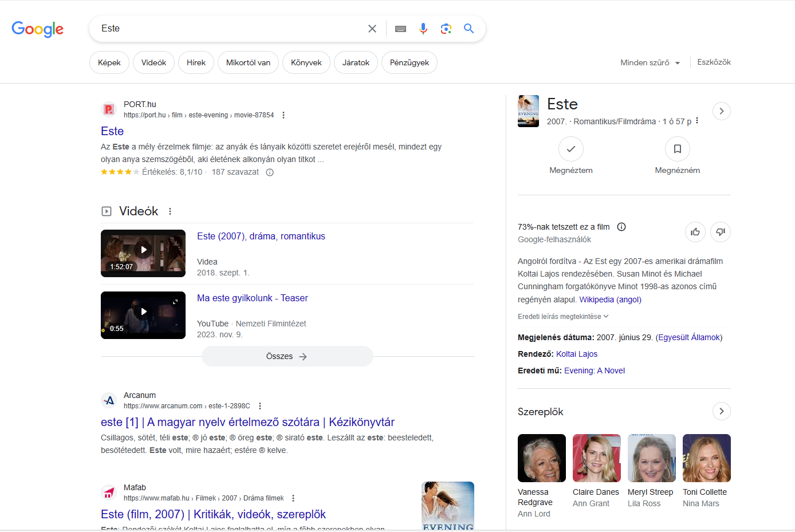Open the Evening poster thumbnail in Mafab result
The width and height of the screenshot is (795, 532).
pyautogui.click(x=448, y=506)
